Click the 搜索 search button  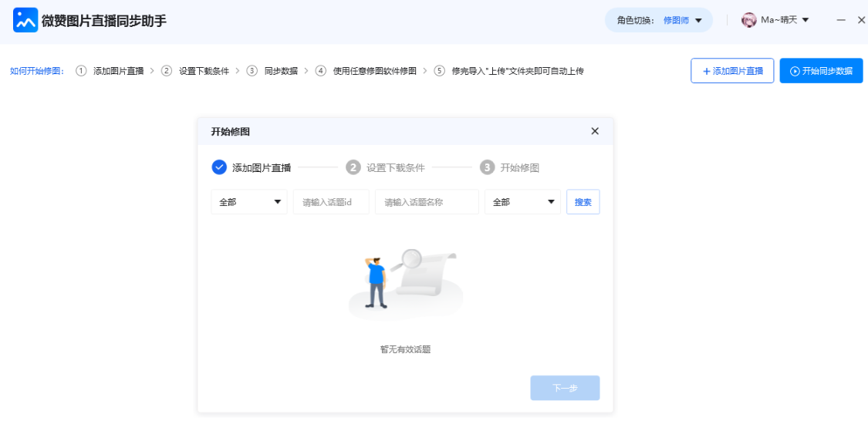pyautogui.click(x=583, y=202)
